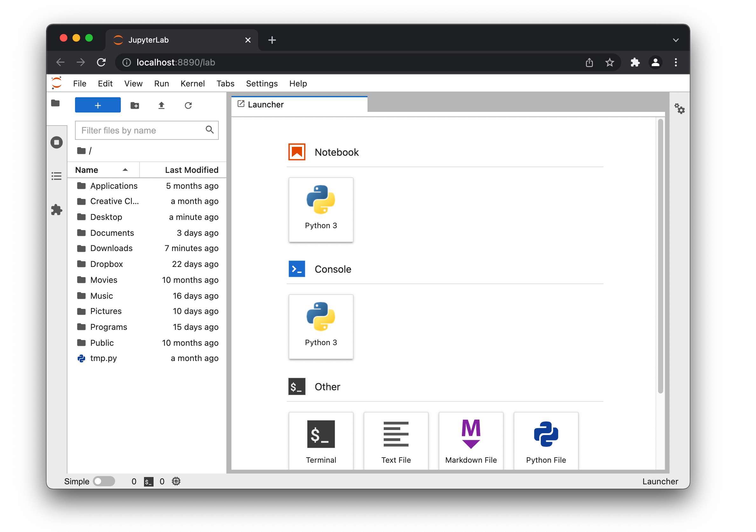Refresh the file list
The image size is (756, 532).
click(x=188, y=105)
